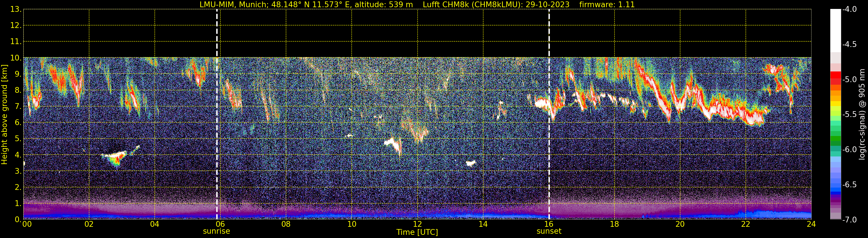Click the 'sunrise' label below the axis
The image size is (868, 238).
[216, 231]
